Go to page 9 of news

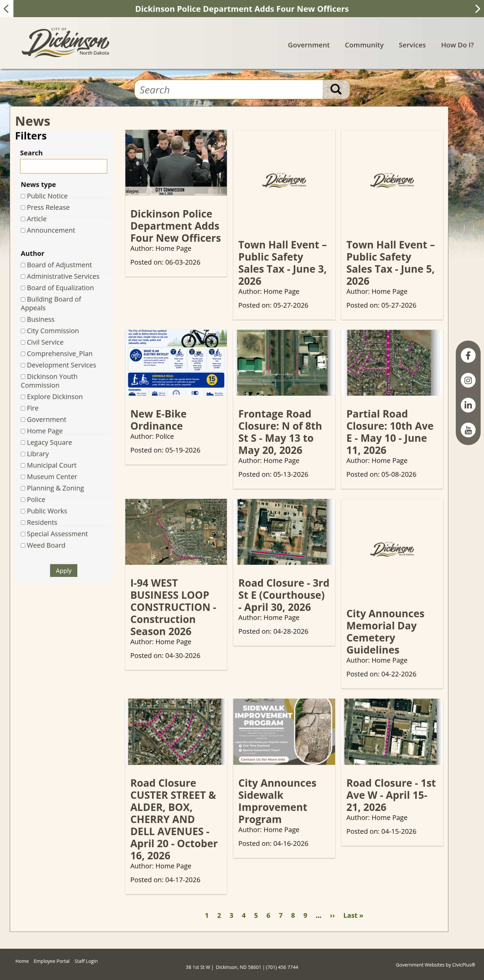coord(305,915)
